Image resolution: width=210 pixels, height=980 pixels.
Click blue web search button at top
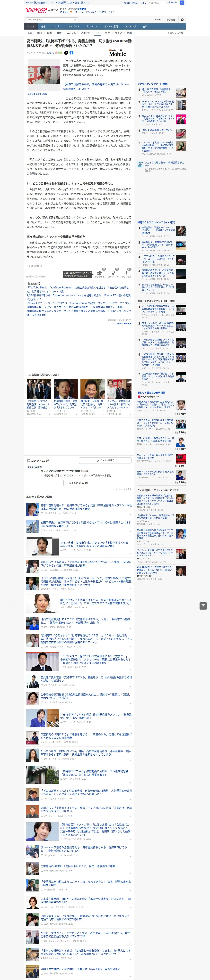pyautogui.click(x=182, y=3)
